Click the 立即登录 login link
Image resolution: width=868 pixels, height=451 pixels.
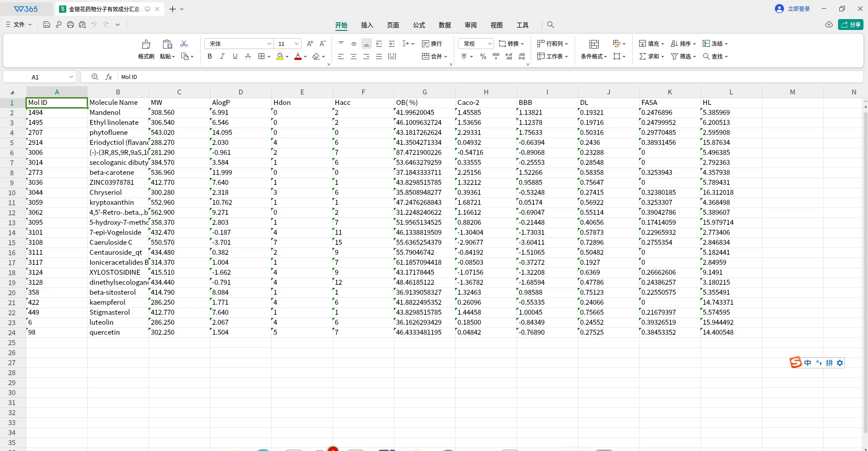799,9
